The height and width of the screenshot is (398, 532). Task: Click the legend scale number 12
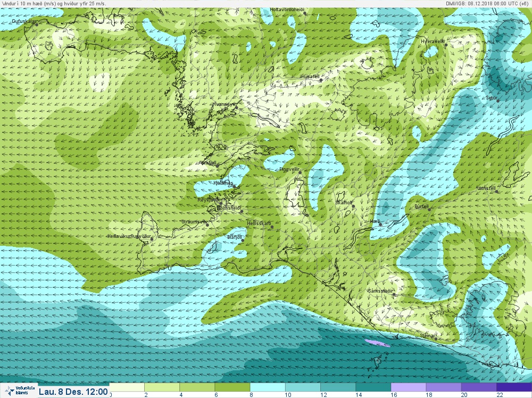323,395
